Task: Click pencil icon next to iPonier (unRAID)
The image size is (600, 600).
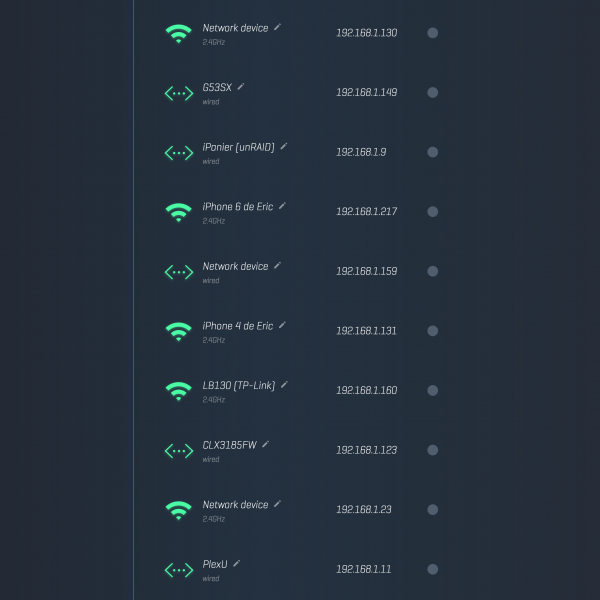Action: tap(284, 146)
